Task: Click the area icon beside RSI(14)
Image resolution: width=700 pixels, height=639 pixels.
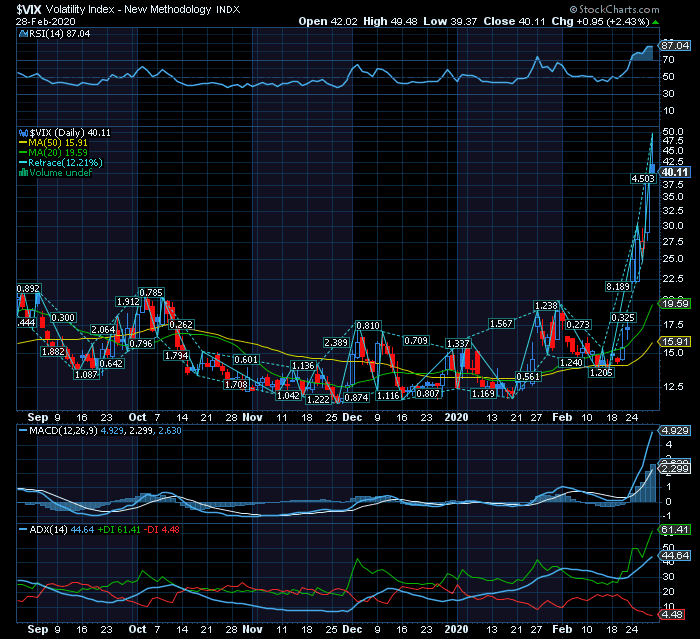Action: click(x=23, y=33)
